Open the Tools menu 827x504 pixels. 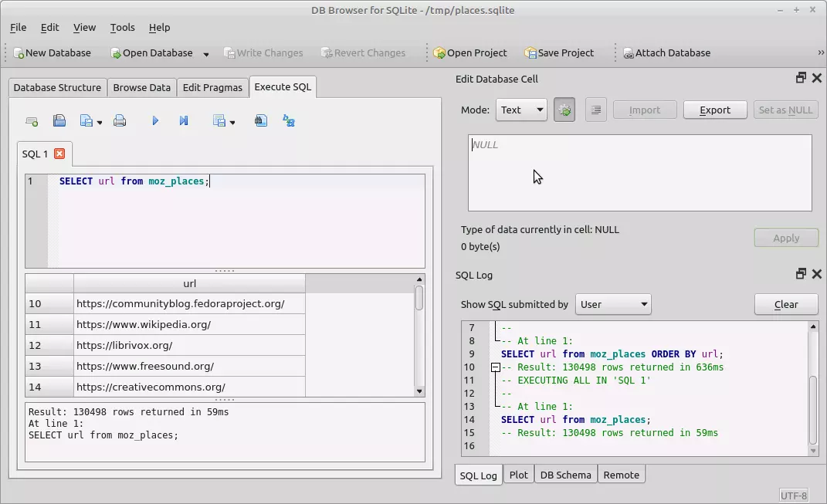[x=122, y=27]
